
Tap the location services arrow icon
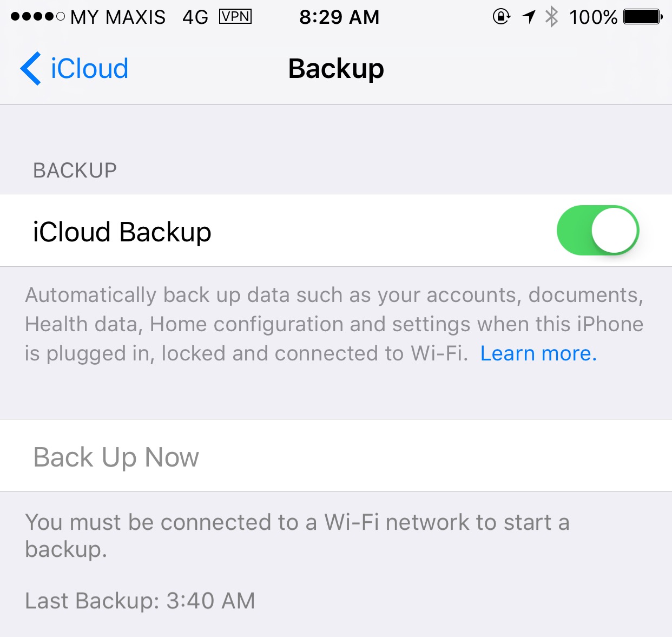[x=529, y=17]
